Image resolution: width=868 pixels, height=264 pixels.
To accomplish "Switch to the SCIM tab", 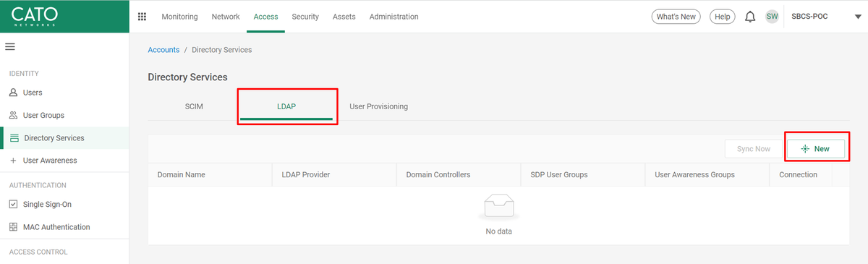I will pyautogui.click(x=194, y=106).
